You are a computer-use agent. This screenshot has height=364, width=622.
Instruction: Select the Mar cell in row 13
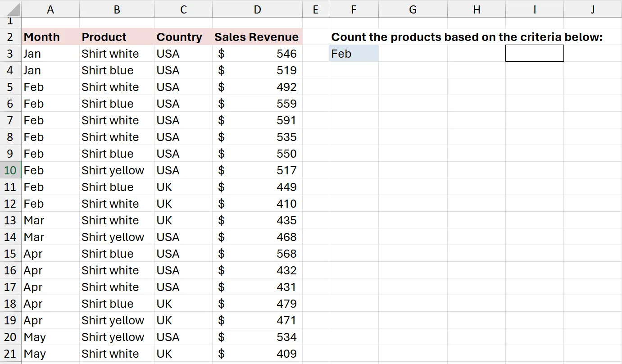[50, 220]
